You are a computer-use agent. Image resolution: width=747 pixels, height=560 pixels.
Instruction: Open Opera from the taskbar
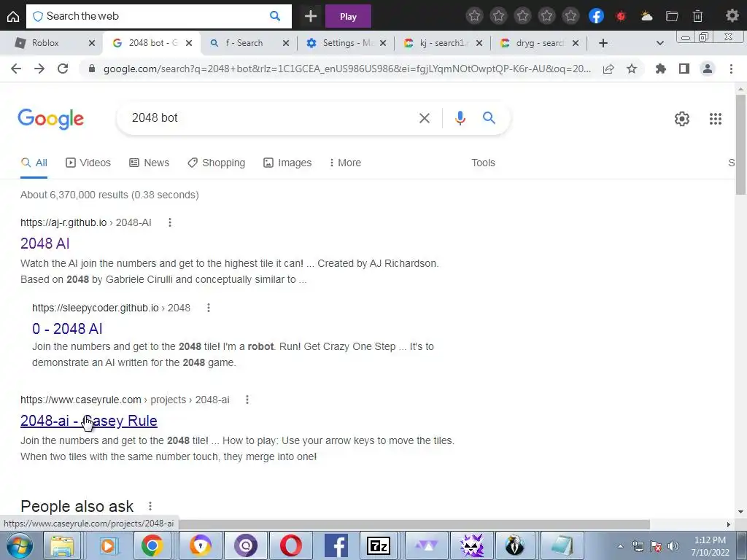pos(290,545)
